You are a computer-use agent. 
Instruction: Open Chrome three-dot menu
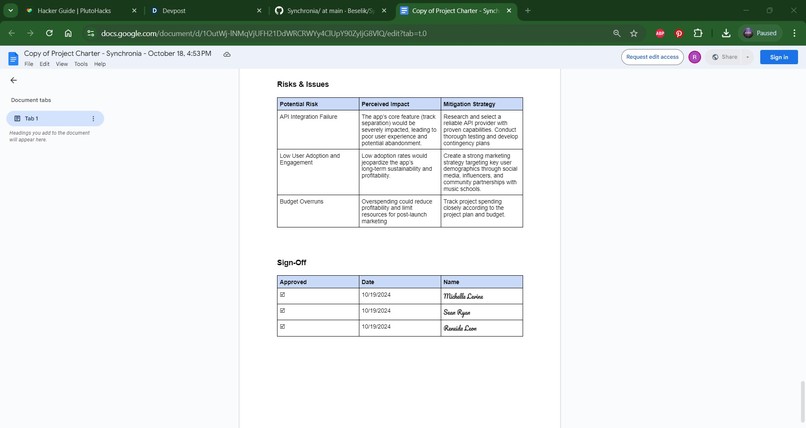(794, 33)
